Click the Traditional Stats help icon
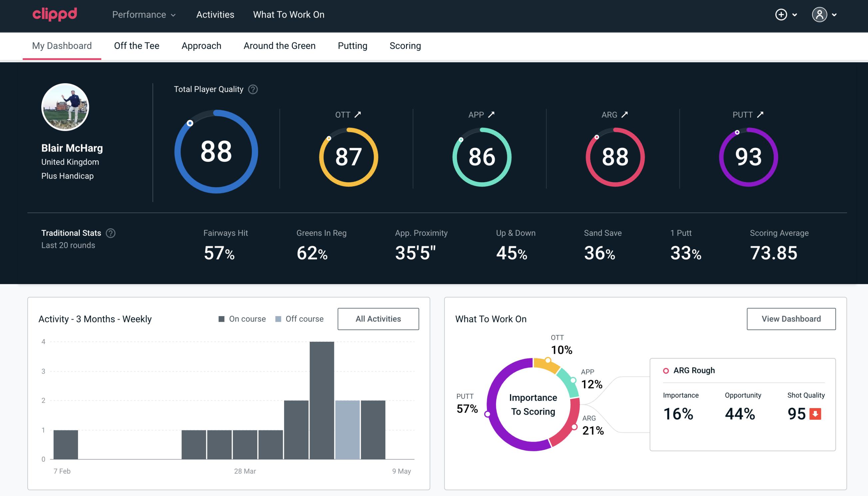This screenshot has height=496, width=868. [110, 233]
